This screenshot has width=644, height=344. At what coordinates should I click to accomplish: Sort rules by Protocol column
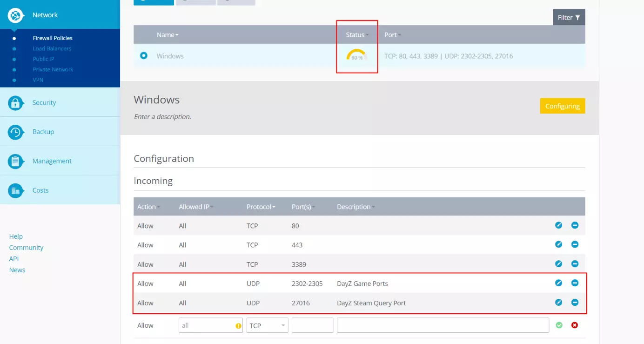(x=261, y=207)
